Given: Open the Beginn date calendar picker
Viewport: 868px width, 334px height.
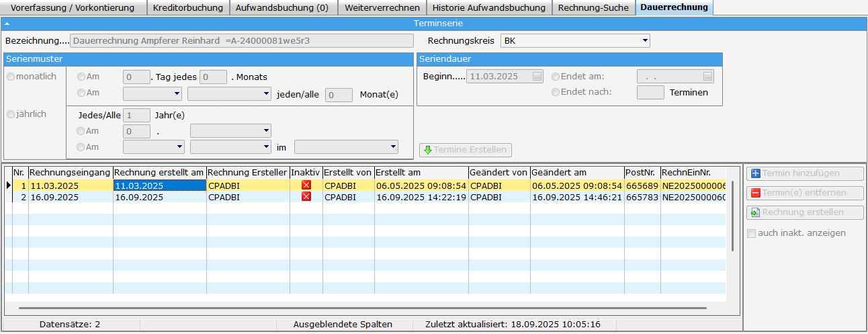Looking at the screenshot, I should [537, 77].
